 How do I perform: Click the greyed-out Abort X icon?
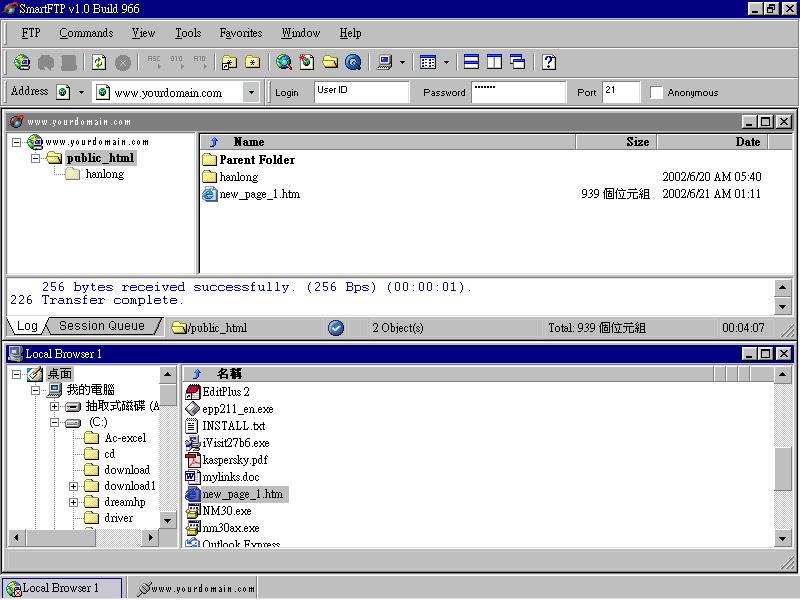tap(122, 62)
